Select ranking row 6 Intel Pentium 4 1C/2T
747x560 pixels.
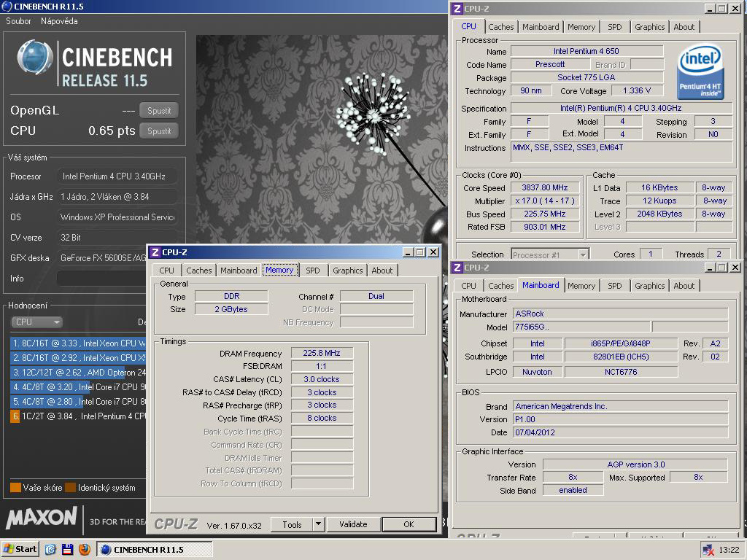[77, 416]
